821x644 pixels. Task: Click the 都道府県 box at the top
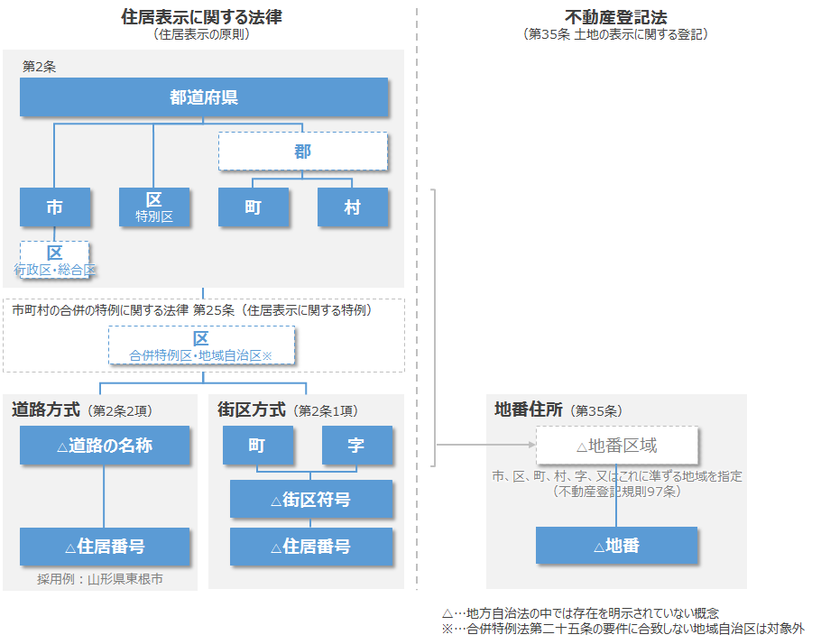(204, 97)
